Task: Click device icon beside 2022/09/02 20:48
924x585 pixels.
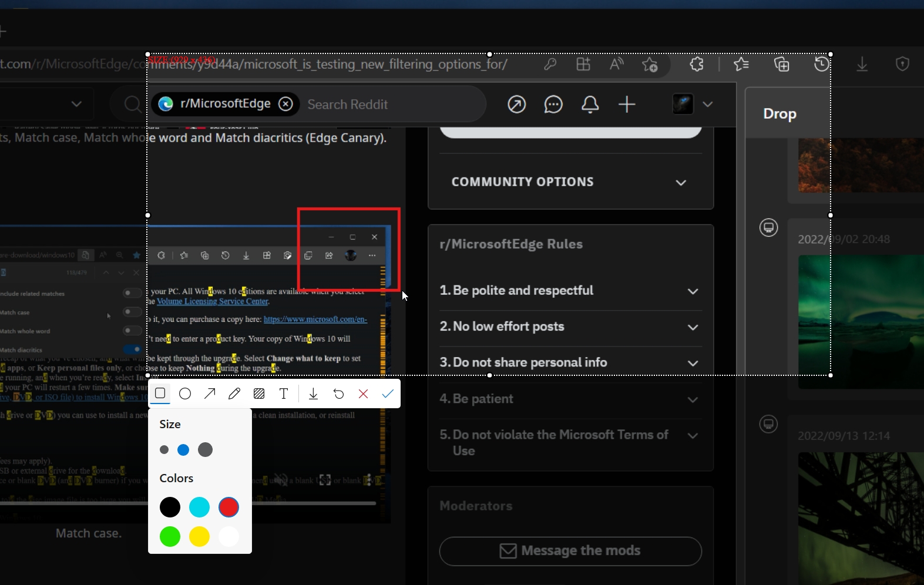Action: click(768, 227)
